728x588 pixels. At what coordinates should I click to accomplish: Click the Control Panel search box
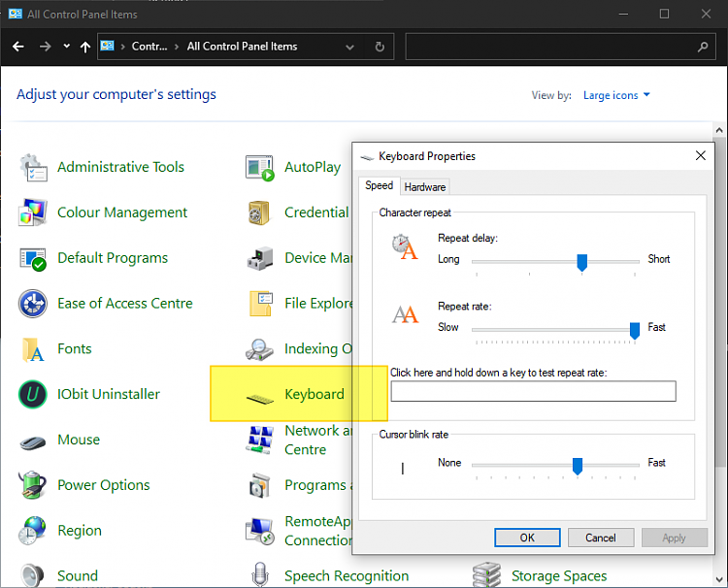[x=559, y=47]
